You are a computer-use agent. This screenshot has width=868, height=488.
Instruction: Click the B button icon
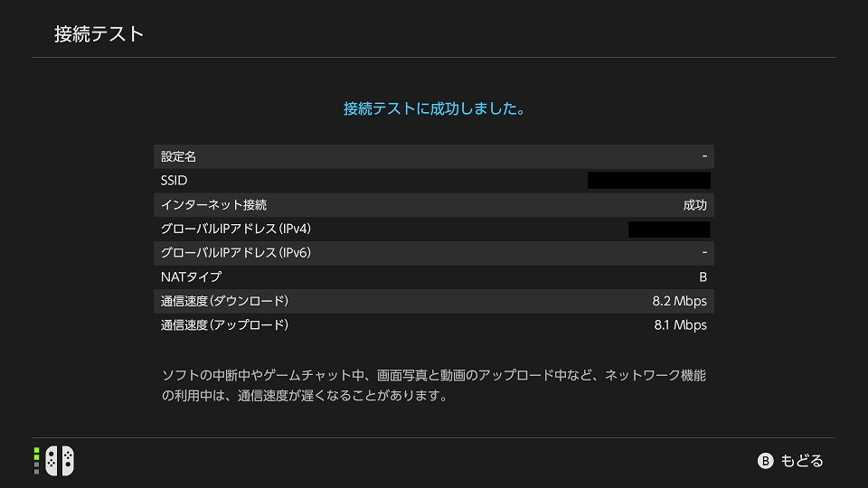click(765, 461)
